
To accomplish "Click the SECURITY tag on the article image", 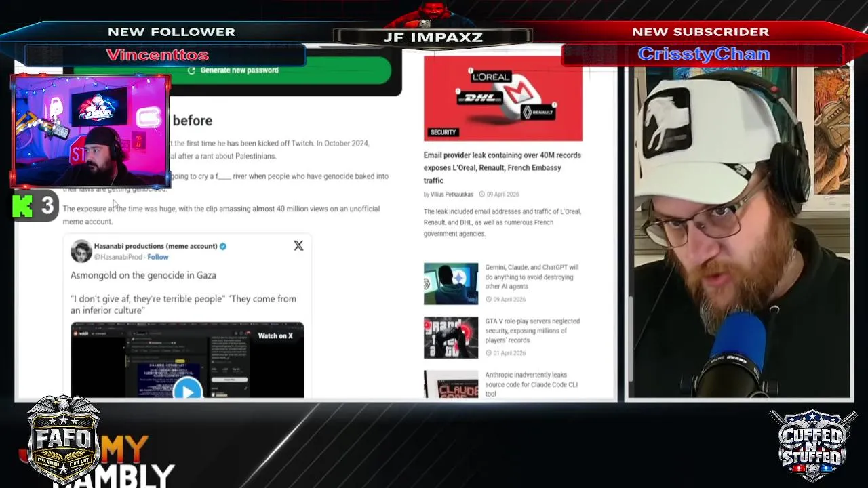I will (x=443, y=132).
